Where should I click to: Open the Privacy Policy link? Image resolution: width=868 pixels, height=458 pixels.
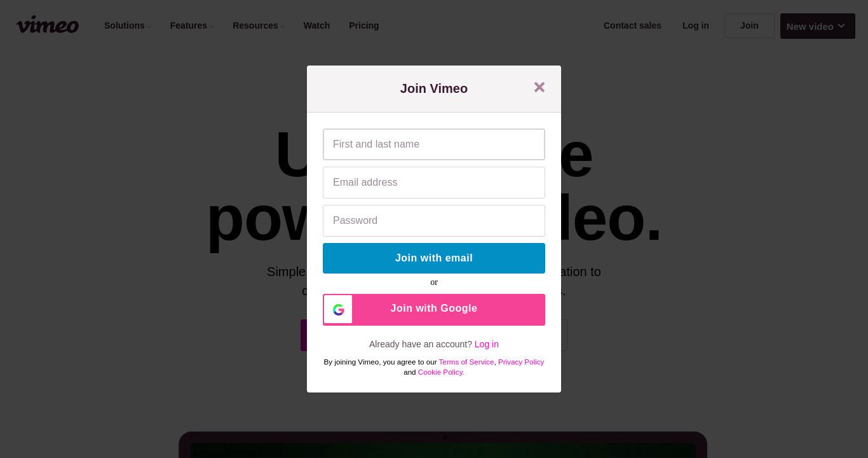click(x=521, y=362)
